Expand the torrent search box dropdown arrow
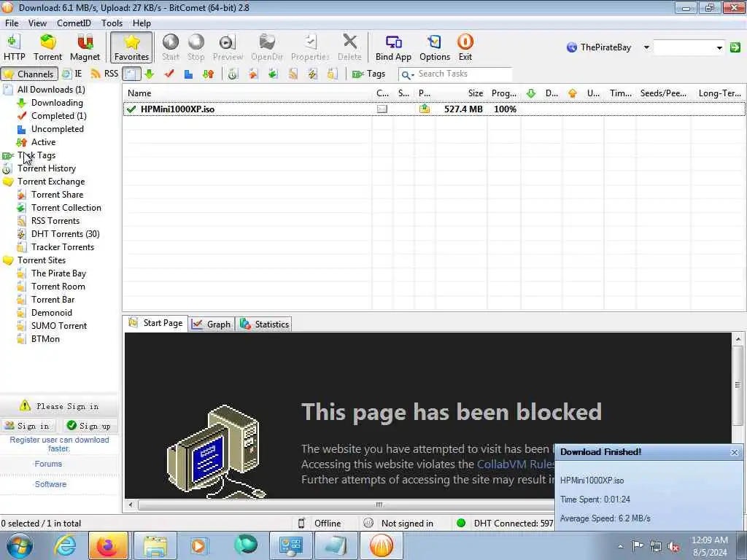This screenshot has height=560, width=747. 719,47
